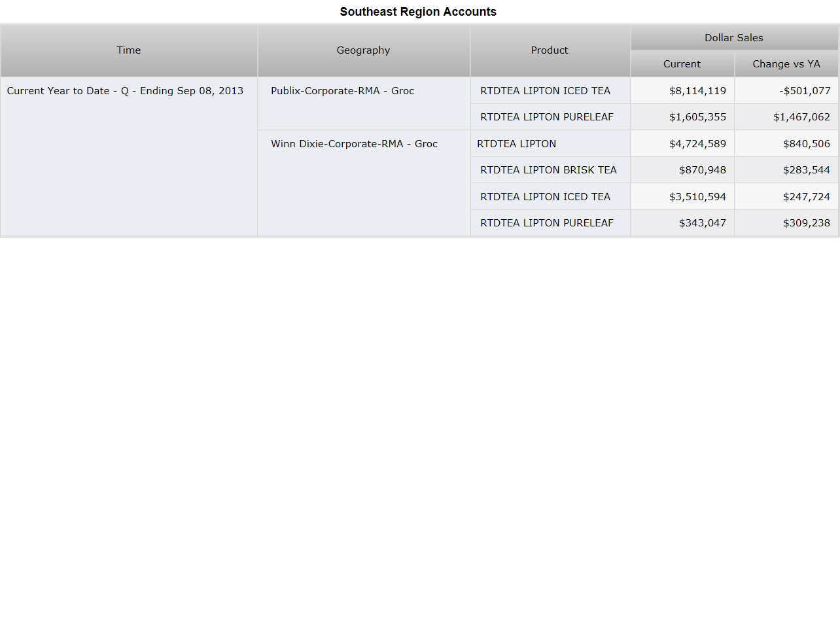Click the Change vs YA header
This screenshot has width=840, height=619.
click(x=786, y=63)
